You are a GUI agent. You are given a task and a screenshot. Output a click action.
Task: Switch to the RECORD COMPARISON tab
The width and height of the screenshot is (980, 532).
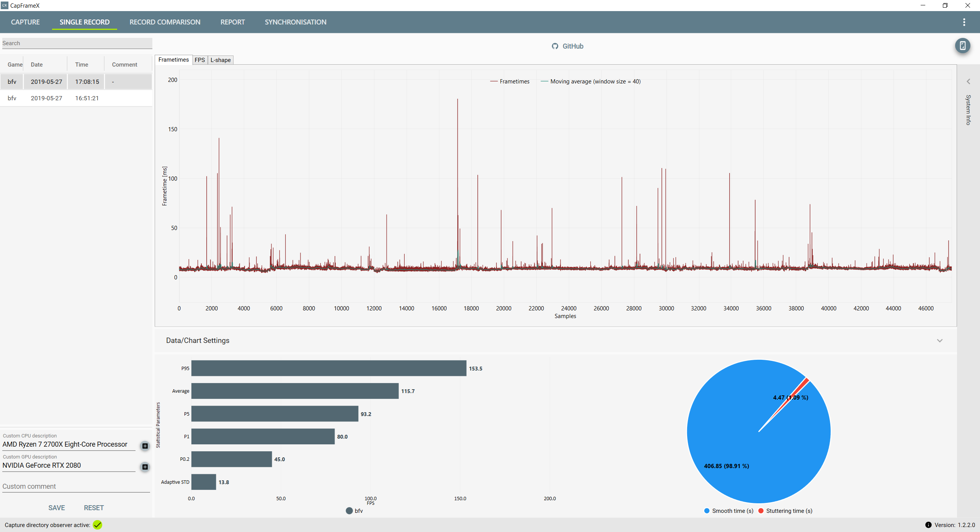click(x=165, y=22)
